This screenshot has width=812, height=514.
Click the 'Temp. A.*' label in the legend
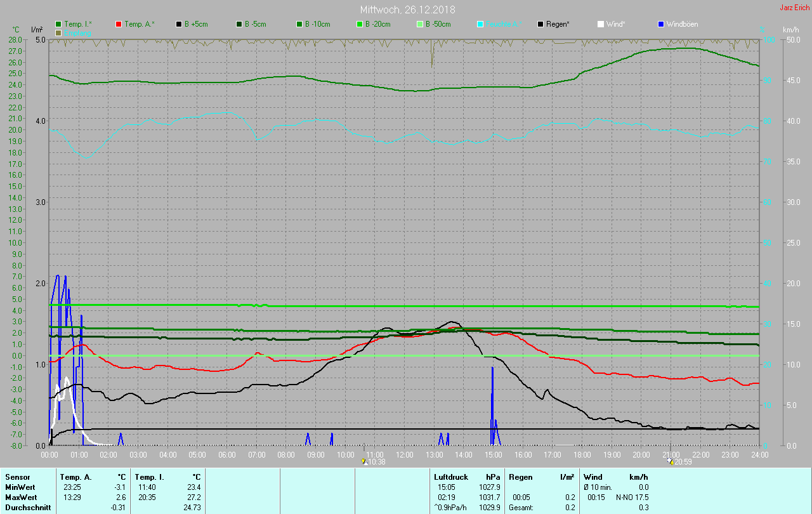(x=140, y=24)
